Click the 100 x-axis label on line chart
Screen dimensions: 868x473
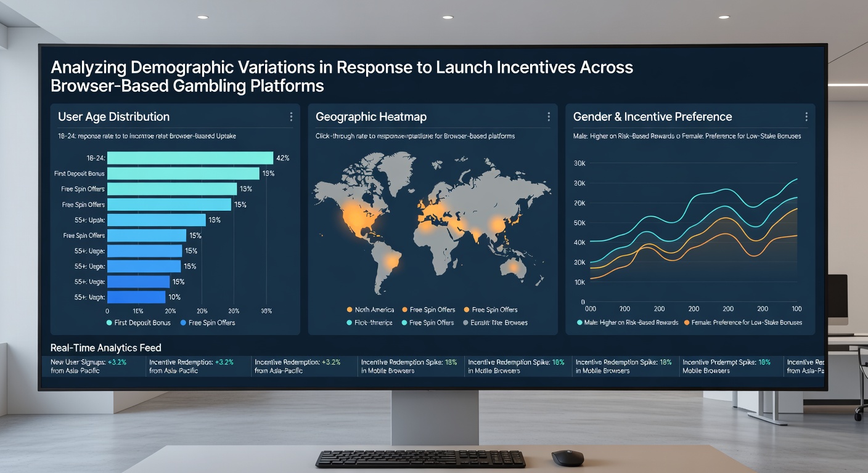point(796,309)
